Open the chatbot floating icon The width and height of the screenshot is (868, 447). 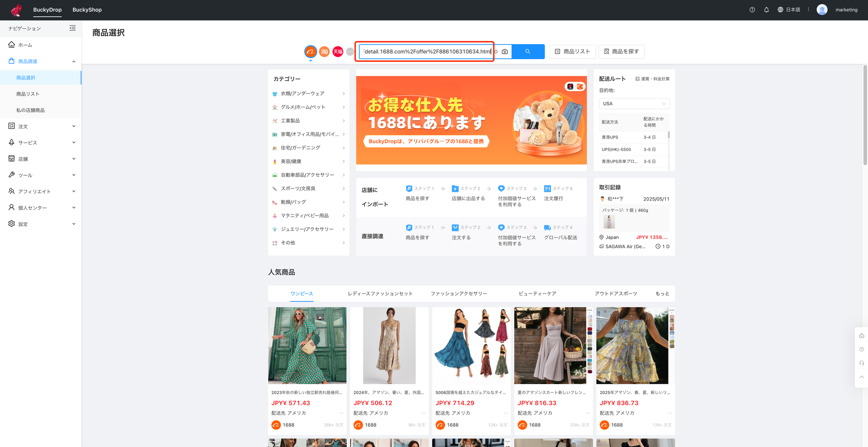coord(861,335)
